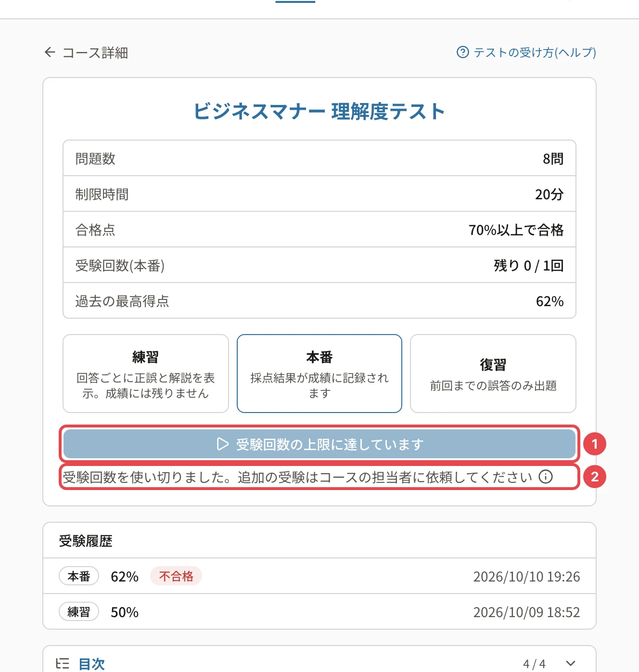Click the 制限時間 label
The image size is (639, 672).
pyautogui.click(x=102, y=194)
